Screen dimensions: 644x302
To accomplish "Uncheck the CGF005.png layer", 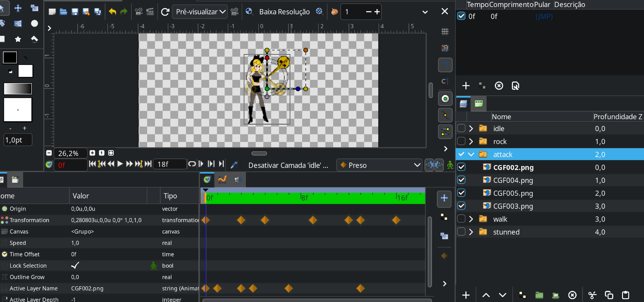I will [461, 193].
